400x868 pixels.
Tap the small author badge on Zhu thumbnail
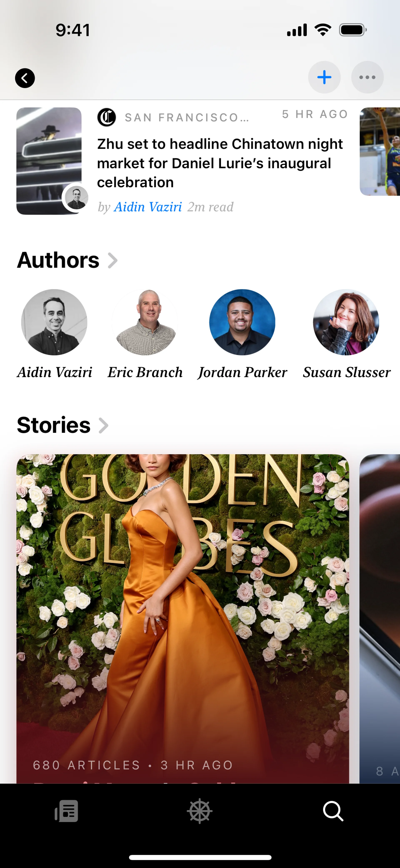(x=76, y=197)
